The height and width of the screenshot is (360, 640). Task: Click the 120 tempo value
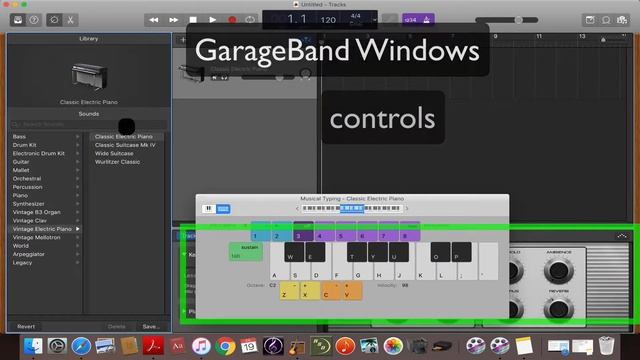[328, 20]
